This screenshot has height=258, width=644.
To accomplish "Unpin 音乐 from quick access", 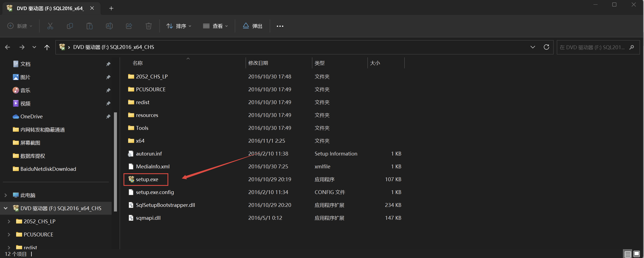I will click(108, 90).
